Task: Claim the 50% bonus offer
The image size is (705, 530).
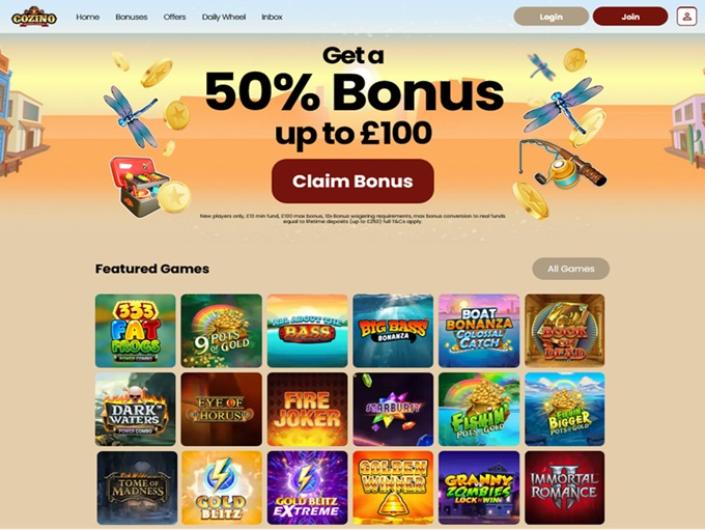Action: [x=352, y=181]
